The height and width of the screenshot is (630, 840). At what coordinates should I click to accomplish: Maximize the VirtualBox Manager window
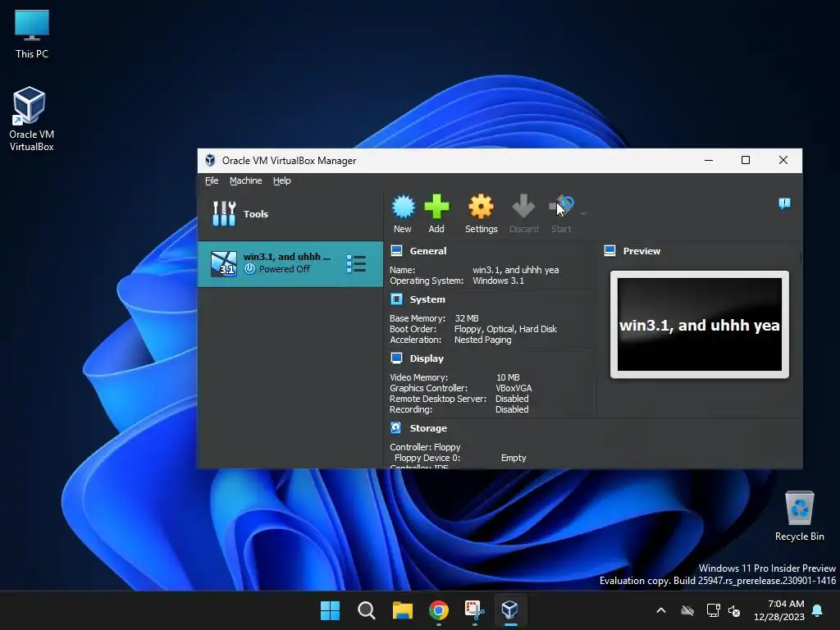click(745, 160)
